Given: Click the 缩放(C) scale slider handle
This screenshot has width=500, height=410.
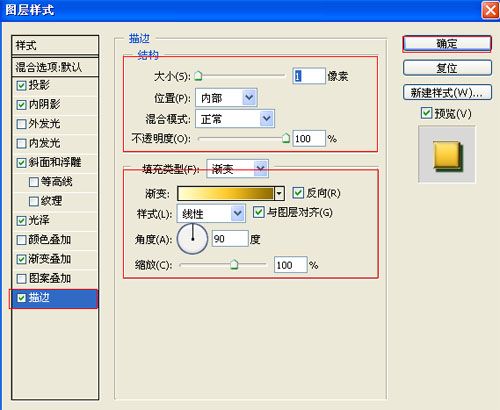Looking at the screenshot, I should point(234,265).
